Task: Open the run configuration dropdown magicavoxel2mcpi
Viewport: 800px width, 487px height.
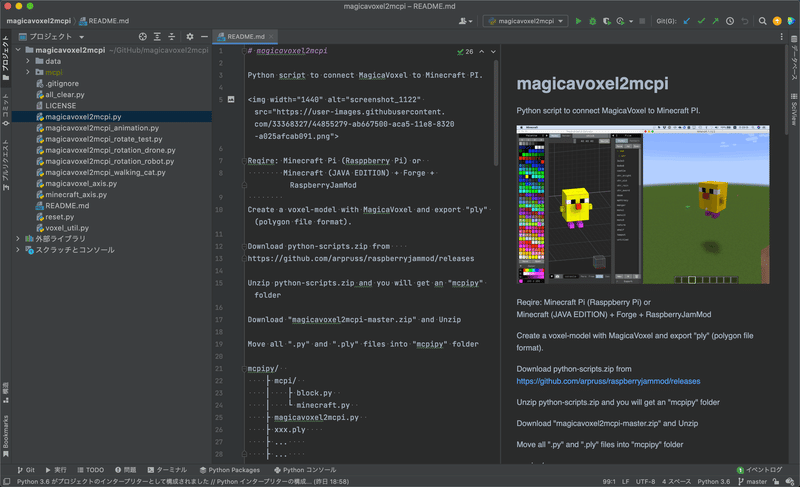Action: click(x=526, y=21)
